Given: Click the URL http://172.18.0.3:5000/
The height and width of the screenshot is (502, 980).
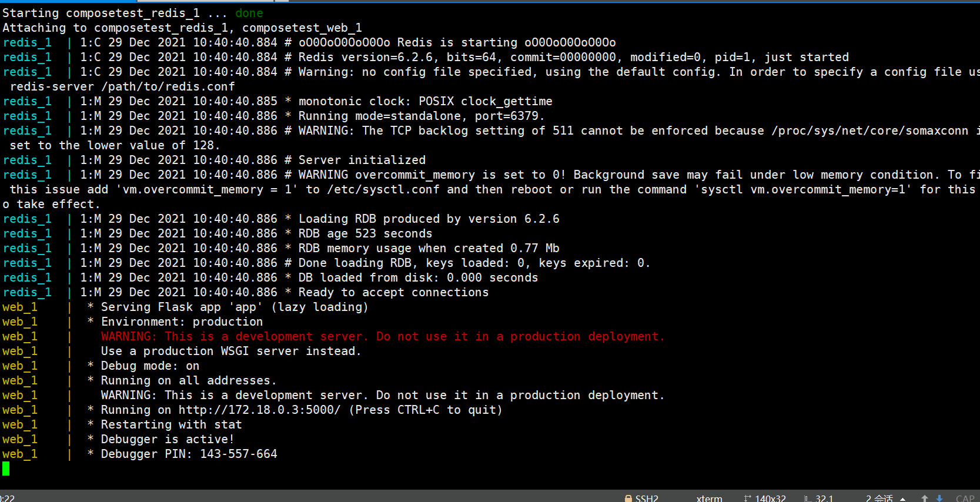Looking at the screenshot, I should [x=259, y=410].
